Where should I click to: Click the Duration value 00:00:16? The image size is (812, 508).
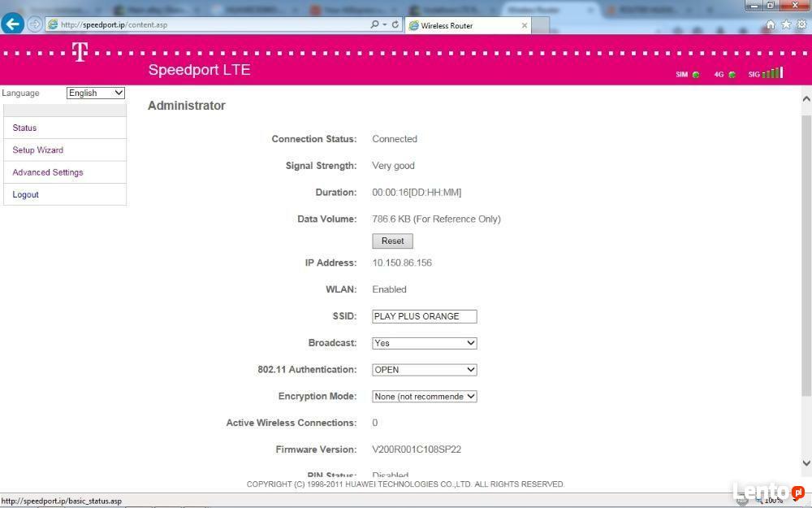pos(417,193)
